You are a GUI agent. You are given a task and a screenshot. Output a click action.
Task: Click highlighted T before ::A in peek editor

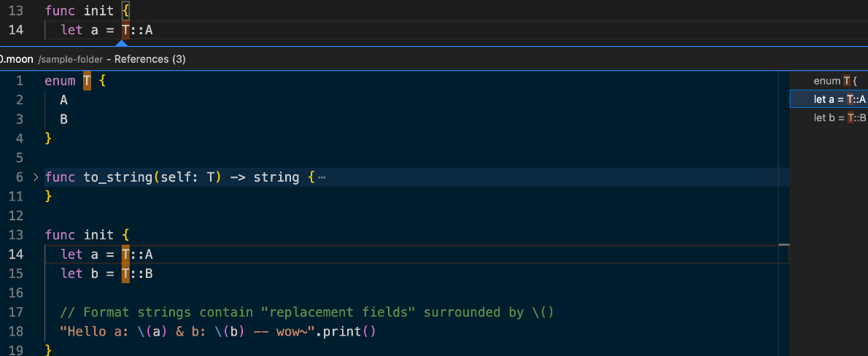click(x=125, y=254)
